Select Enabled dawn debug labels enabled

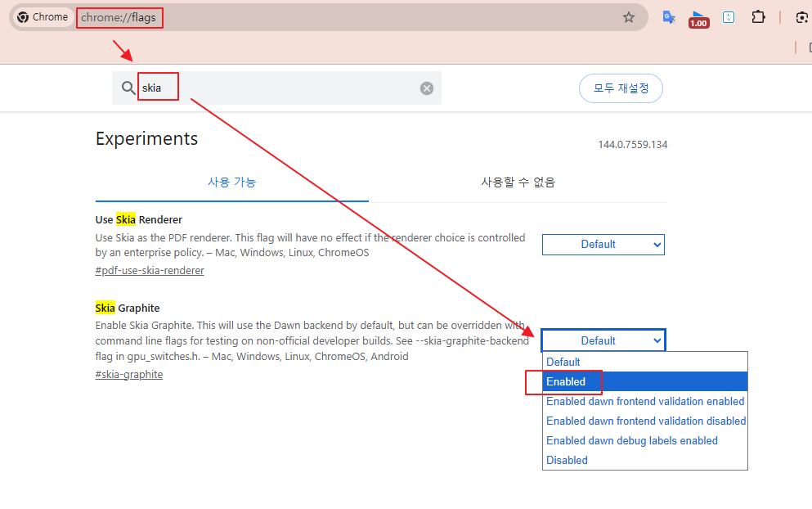[644, 440]
